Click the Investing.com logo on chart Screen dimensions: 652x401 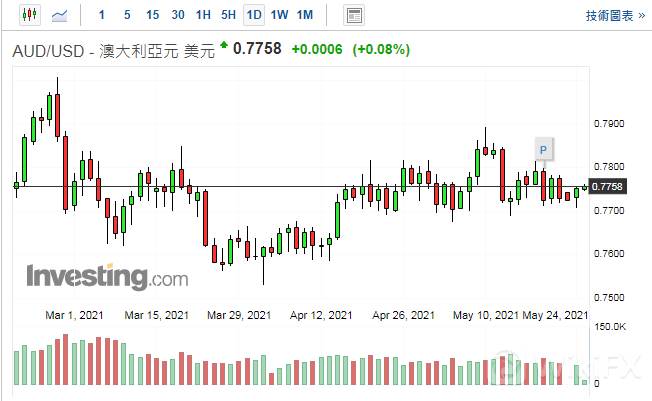[107, 276]
